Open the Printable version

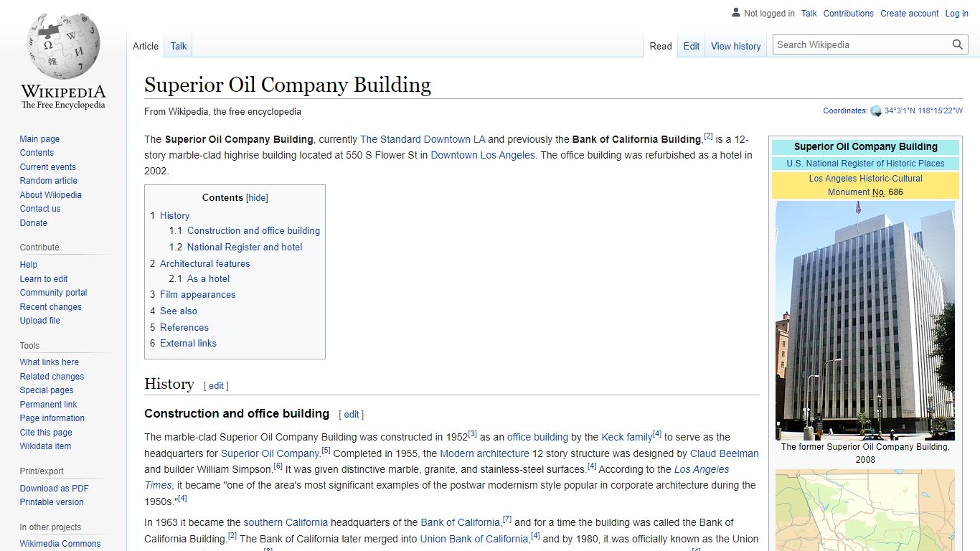(x=52, y=502)
